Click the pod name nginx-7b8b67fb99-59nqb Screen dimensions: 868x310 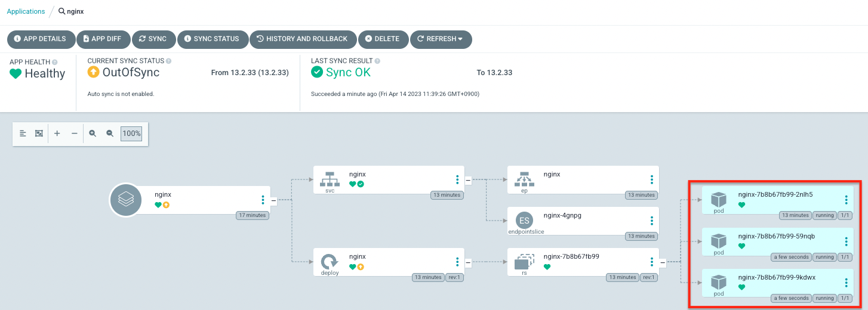point(777,235)
